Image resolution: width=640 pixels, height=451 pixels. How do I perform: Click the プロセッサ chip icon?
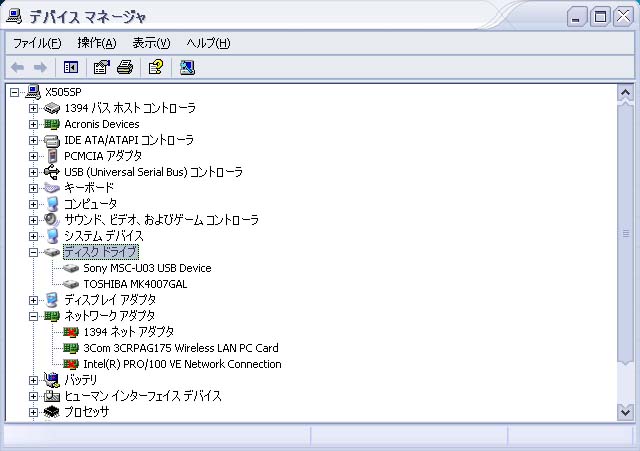(52, 412)
